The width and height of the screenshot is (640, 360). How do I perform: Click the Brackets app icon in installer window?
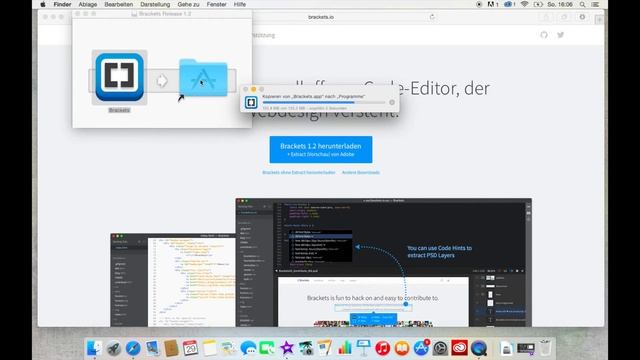click(x=120, y=77)
